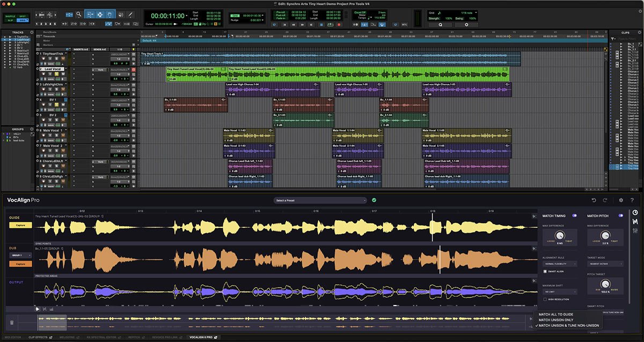Select the Grabber hand tool
Screen dimensions: 644x342
pos(109,14)
